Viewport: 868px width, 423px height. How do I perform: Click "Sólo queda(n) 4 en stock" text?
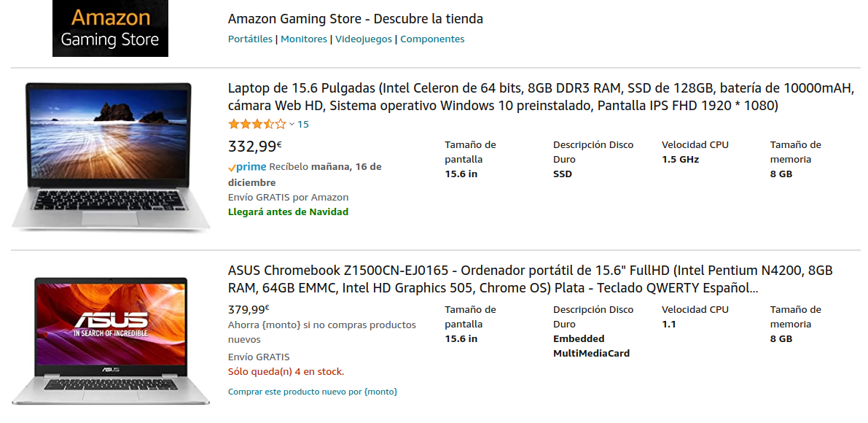pyautogui.click(x=286, y=372)
